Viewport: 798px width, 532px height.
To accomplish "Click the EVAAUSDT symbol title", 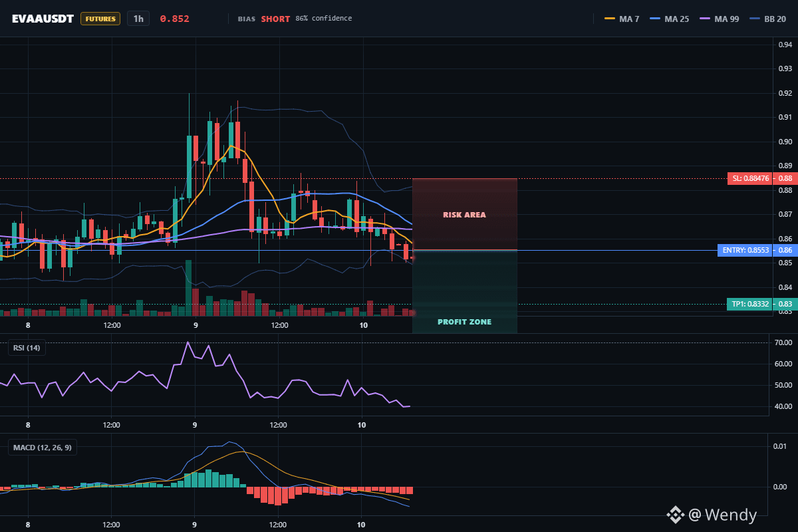I will (43, 19).
